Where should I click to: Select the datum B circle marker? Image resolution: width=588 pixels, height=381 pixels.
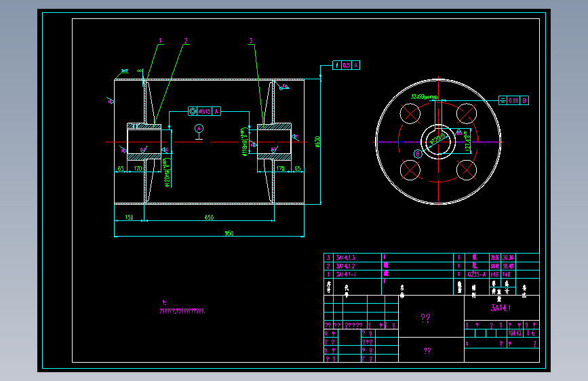(417, 154)
